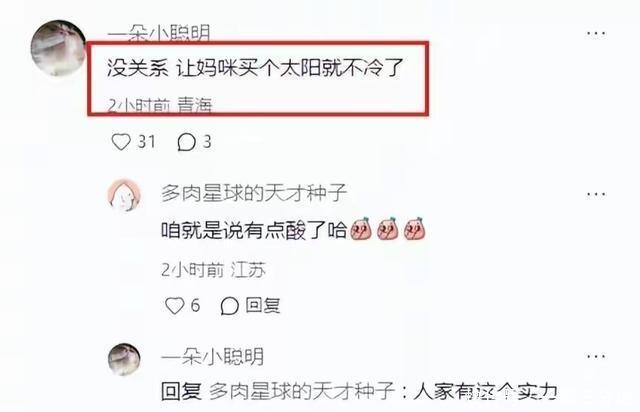
Task: Open more options for 多肉星球的天才种子 reply
Action: 596,194
